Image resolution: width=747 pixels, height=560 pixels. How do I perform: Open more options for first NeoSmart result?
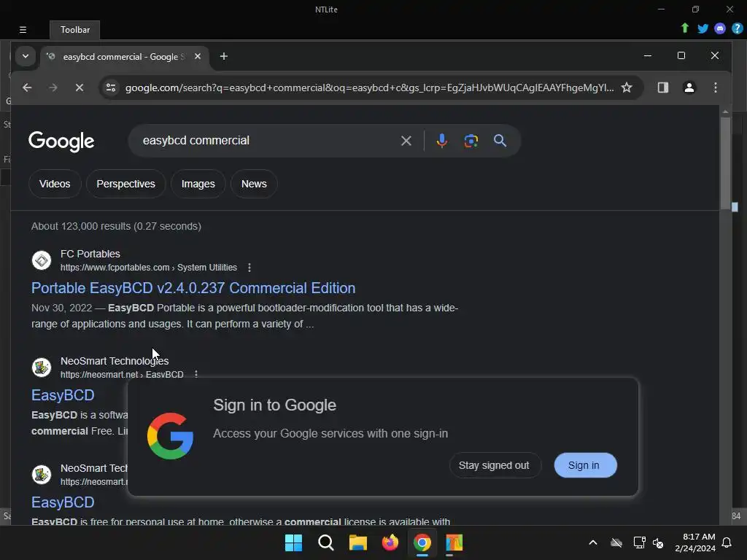pos(196,374)
